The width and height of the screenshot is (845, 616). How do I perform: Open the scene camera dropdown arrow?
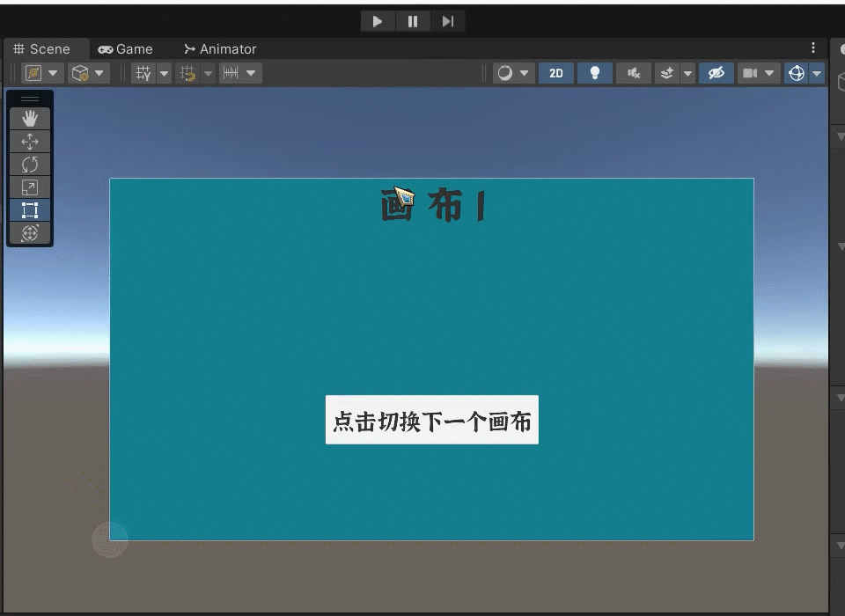click(769, 73)
